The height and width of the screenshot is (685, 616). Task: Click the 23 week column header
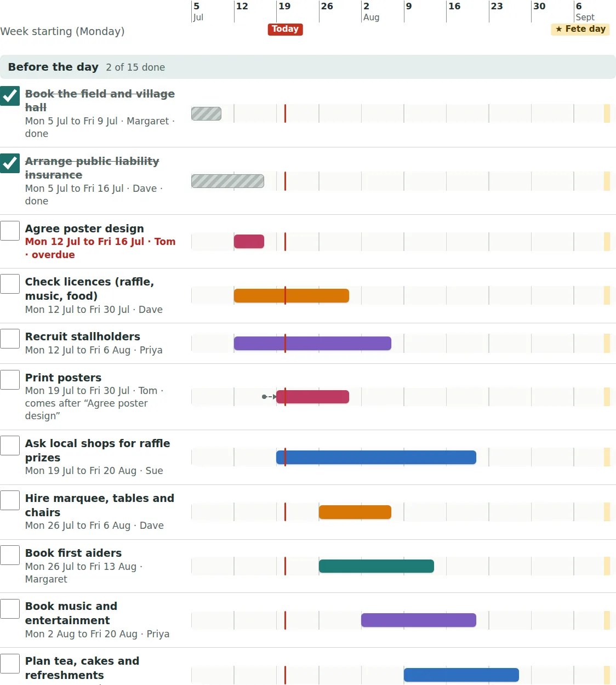pos(497,7)
